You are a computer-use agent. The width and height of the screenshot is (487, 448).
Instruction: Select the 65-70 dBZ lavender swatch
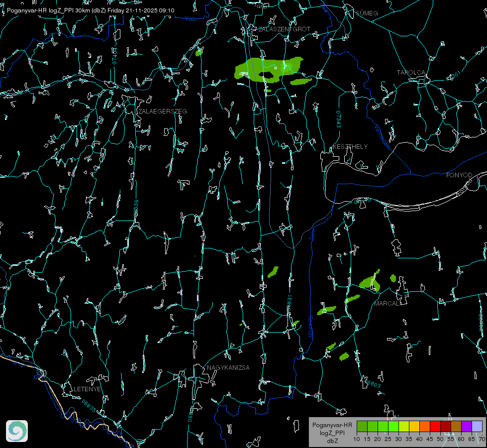point(477,426)
